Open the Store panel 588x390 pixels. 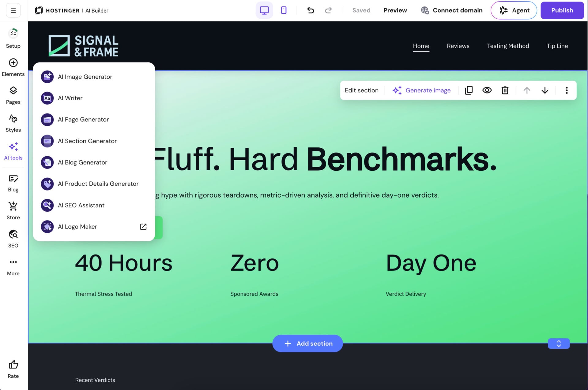click(13, 211)
